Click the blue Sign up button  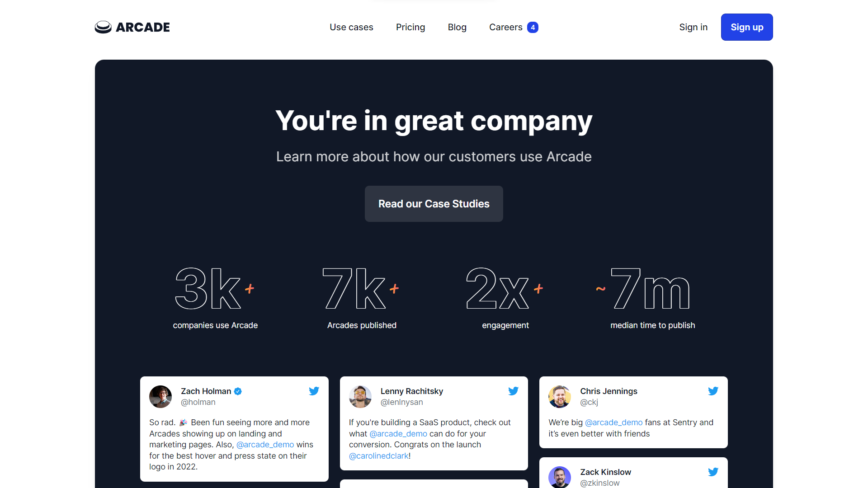pos(747,27)
